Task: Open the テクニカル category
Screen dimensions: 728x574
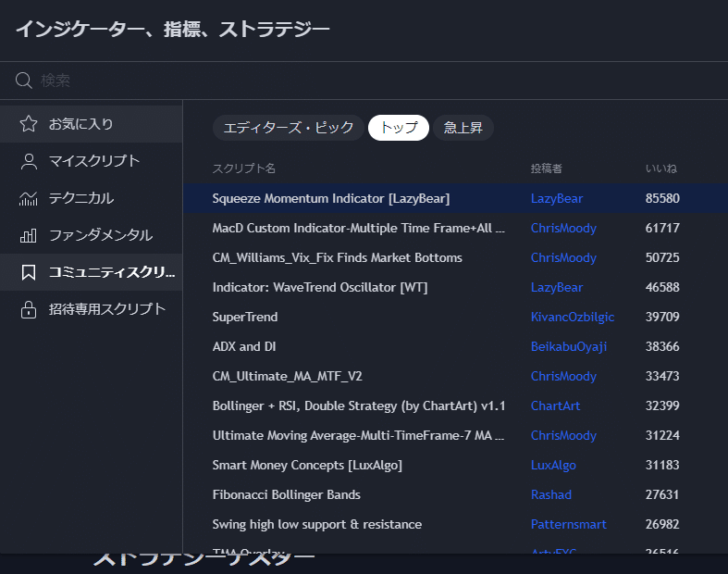Action: coord(91,198)
